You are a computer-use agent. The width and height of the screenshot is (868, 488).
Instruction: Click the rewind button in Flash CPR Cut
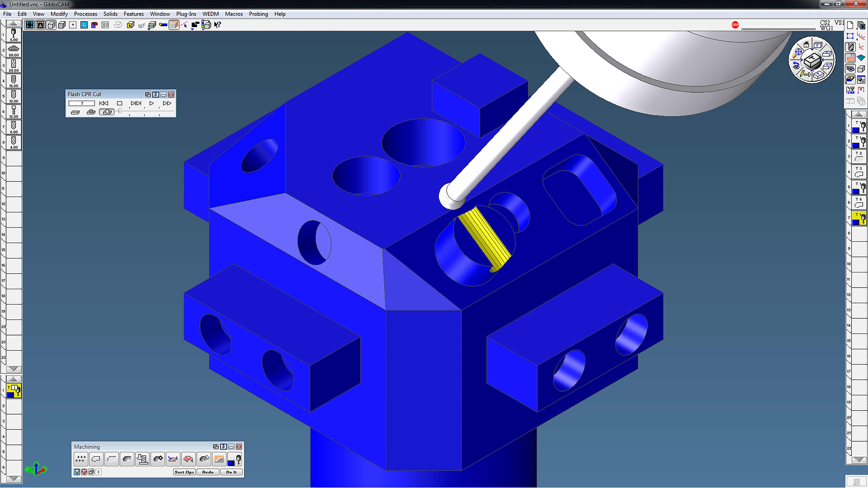(104, 103)
